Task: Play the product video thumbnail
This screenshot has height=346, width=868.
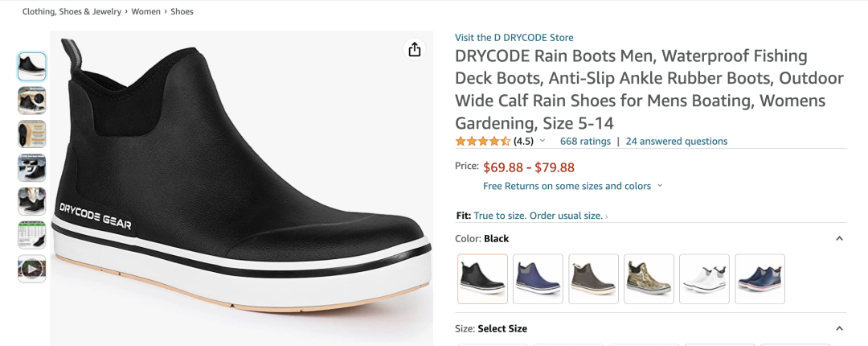Action: 32,269
